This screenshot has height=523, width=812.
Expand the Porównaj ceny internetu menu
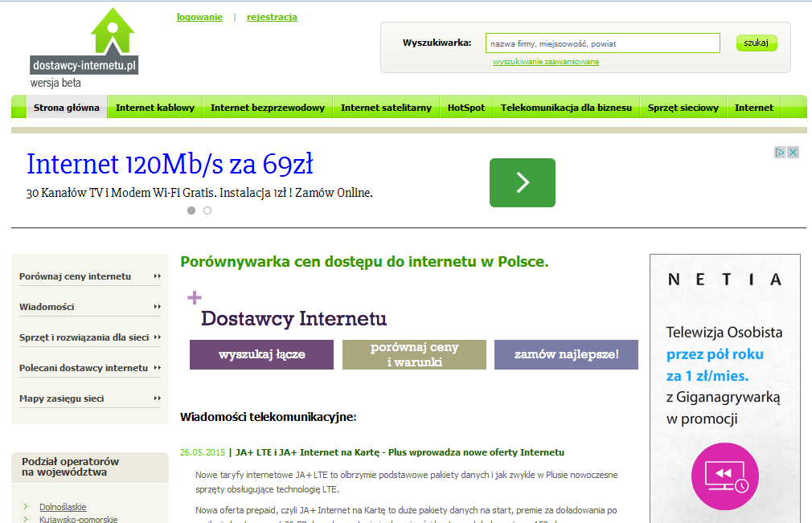pyautogui.click(x=157, y=276)
